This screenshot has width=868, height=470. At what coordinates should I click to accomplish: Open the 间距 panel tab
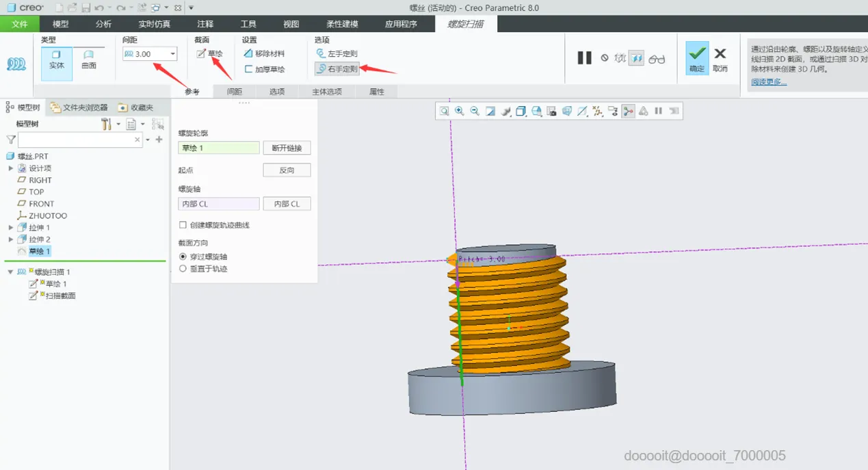[235, 92]
